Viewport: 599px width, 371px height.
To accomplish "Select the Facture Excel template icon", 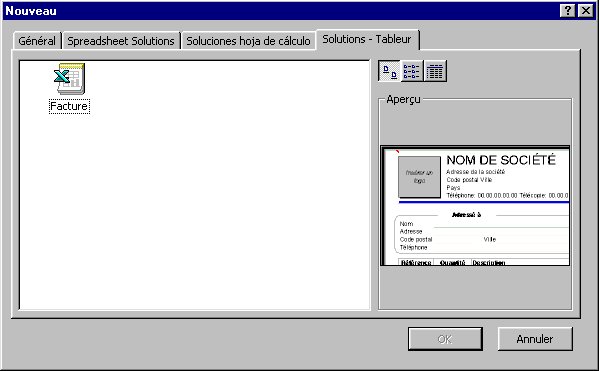I will point(69,79).
